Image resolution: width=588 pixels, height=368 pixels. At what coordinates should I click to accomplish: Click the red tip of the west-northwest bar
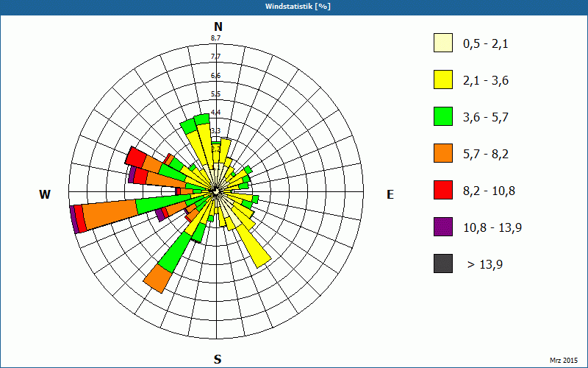pyautogui.click(x=135, y=158)
